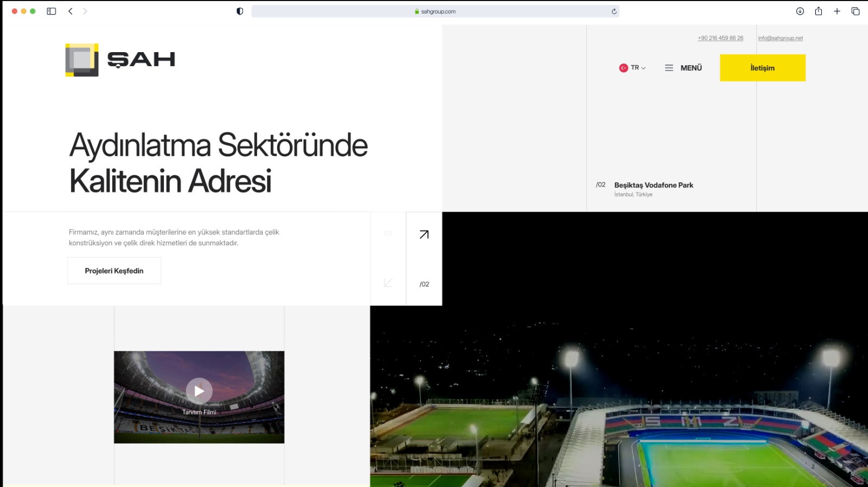Click the ŞAH logo icon

[x=82, y=60]
